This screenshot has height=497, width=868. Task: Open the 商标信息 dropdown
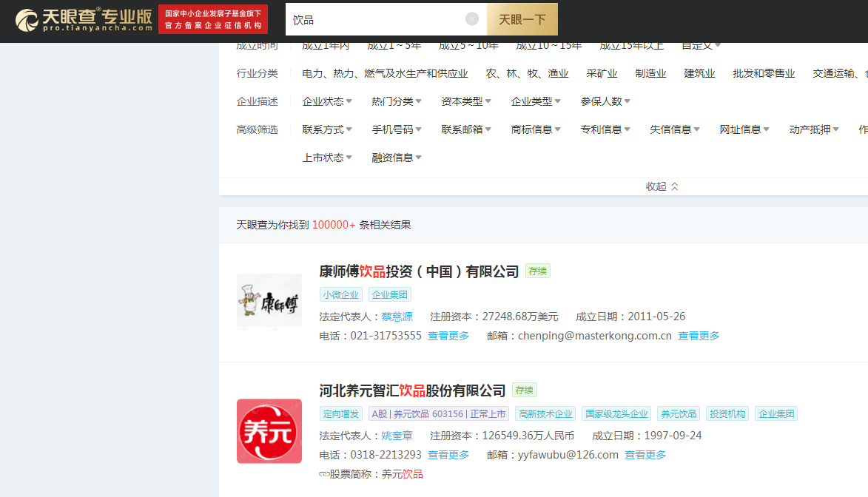click(535, 129)
